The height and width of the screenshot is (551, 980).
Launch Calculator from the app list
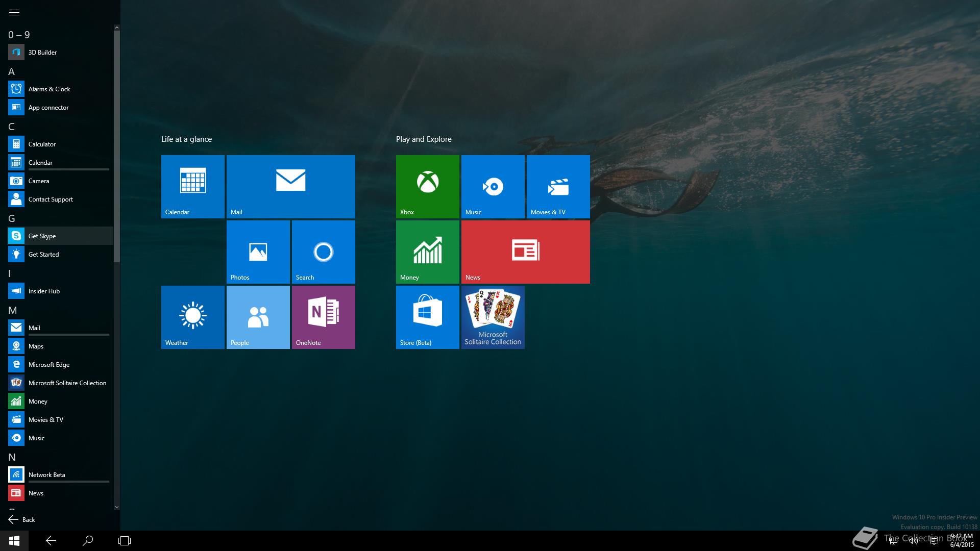60,144
